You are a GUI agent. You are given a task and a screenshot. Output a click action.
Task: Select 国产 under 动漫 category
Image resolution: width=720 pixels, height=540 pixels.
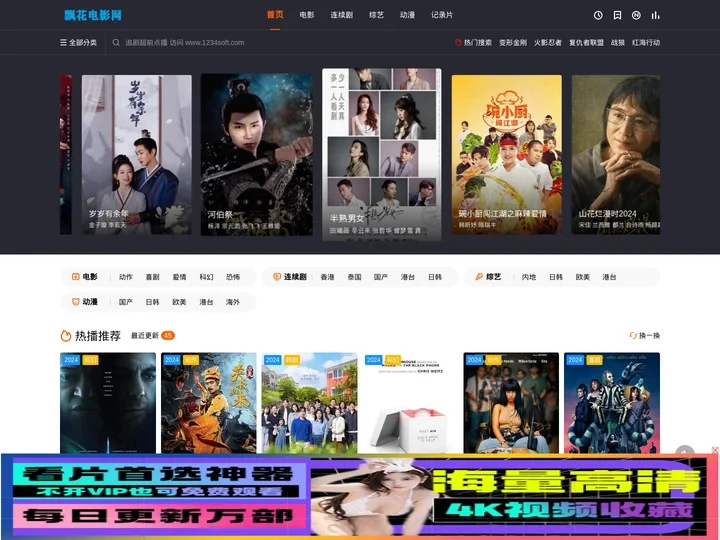coord(125,302)
